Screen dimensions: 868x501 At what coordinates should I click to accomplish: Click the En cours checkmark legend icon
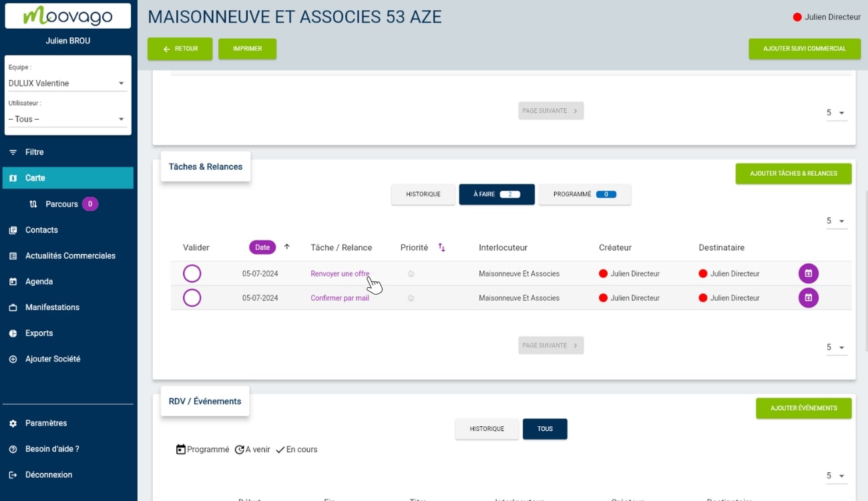(280, 450)
